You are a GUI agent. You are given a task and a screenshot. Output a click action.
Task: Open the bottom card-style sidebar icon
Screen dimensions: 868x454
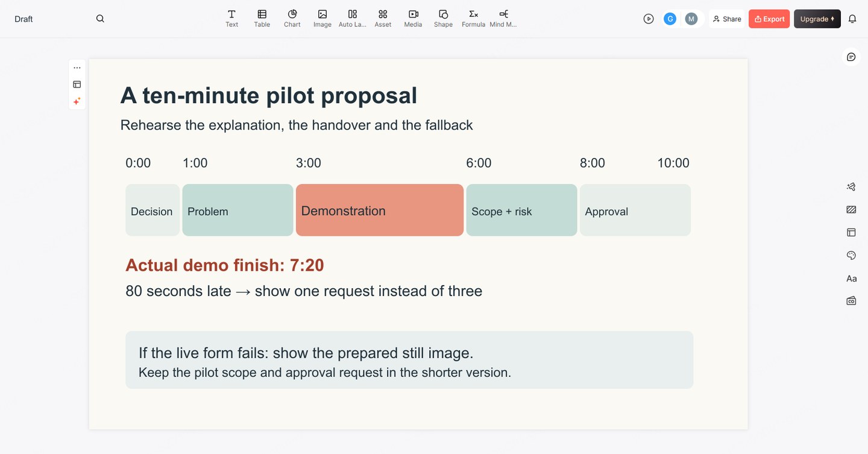click(851, 301)
